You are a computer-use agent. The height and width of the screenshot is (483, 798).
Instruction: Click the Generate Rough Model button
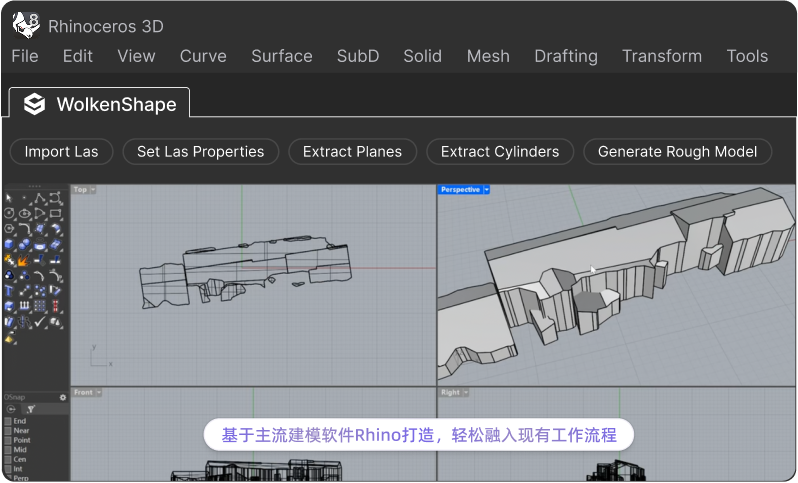(677, 152)
